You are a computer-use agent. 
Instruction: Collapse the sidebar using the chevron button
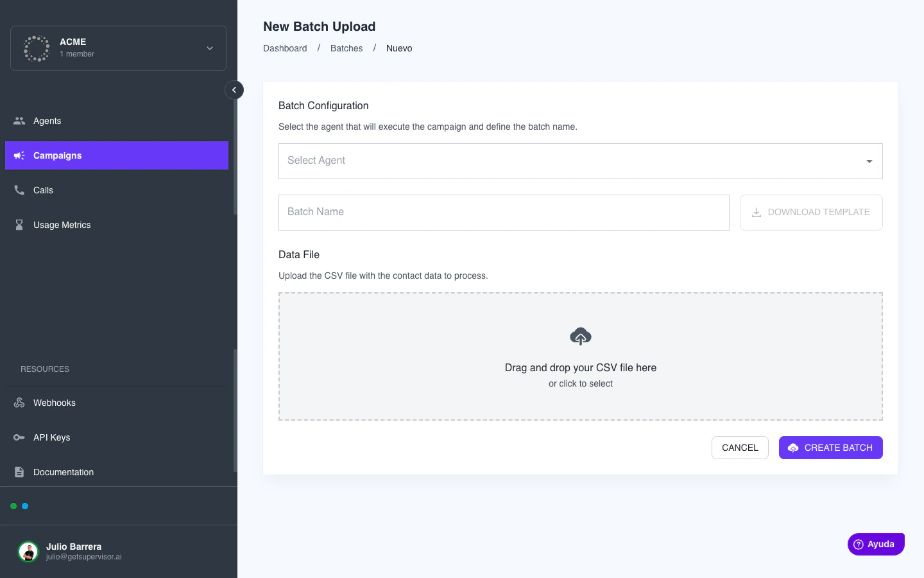coord(234,90)
